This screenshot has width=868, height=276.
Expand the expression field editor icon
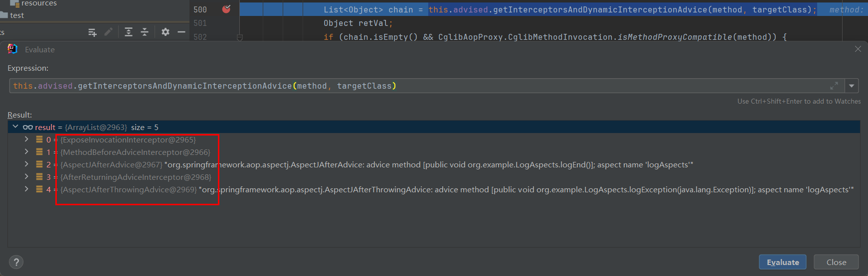coord(834,86)
